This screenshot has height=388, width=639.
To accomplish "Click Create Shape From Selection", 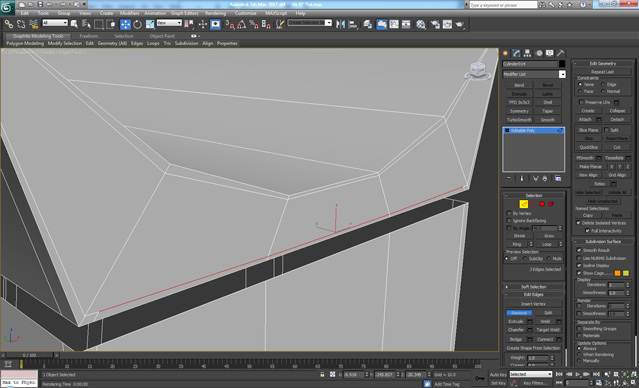I will [x=533, y=348].
